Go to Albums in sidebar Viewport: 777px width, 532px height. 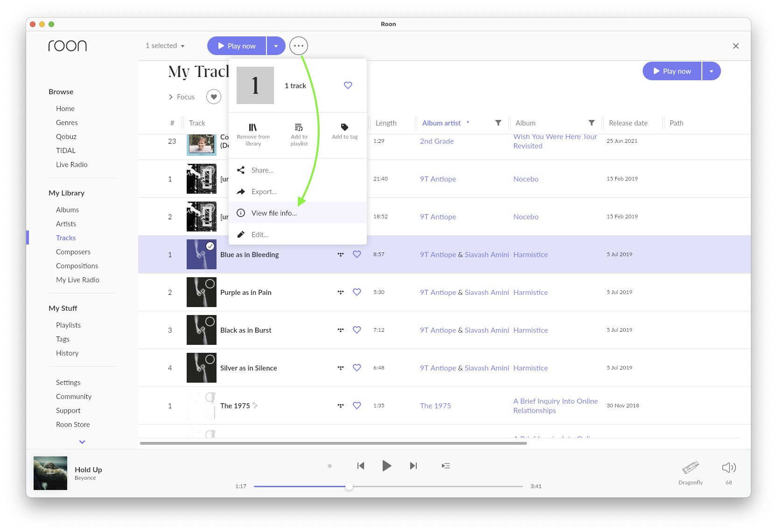tap(67, 210)
